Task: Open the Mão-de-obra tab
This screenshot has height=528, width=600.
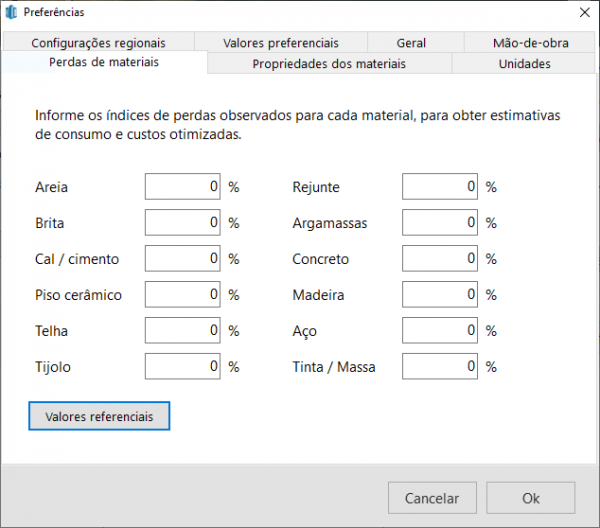Action: (530, 43)
